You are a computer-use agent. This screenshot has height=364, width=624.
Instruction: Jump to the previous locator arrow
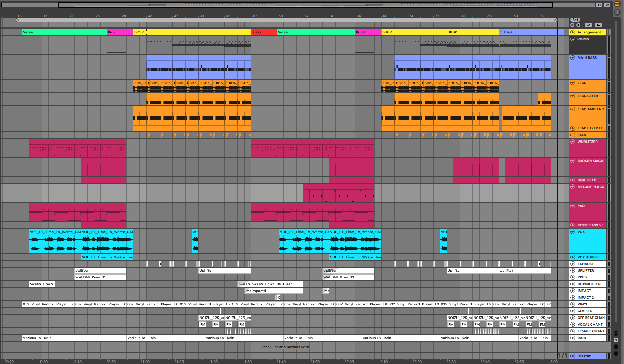tap(572, 25)
